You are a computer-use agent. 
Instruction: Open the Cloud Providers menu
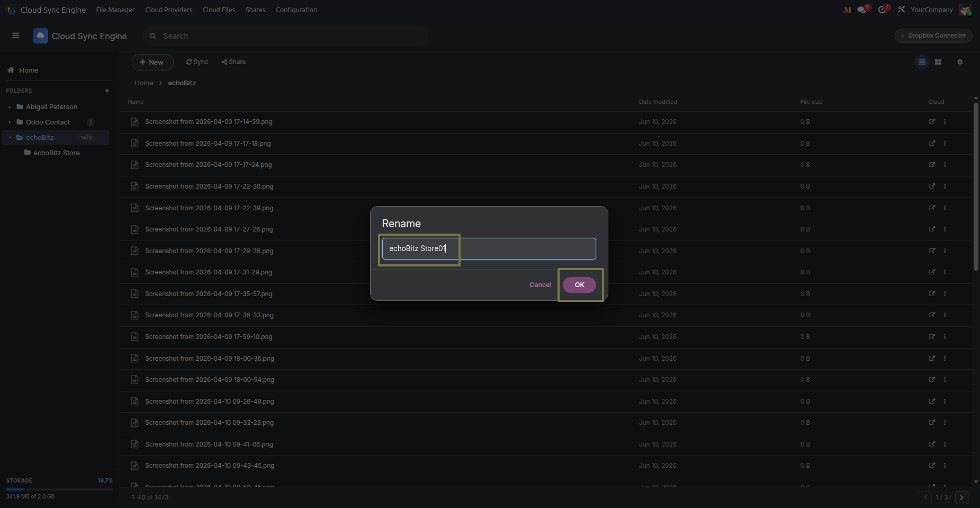[169, 10]
